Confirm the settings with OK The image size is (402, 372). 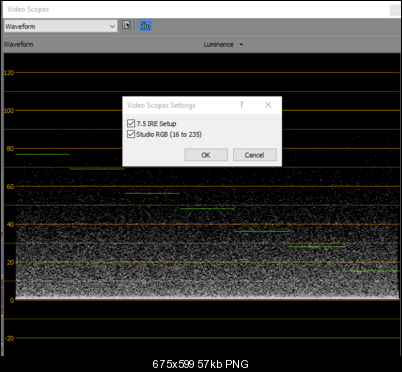coord(206,155)
